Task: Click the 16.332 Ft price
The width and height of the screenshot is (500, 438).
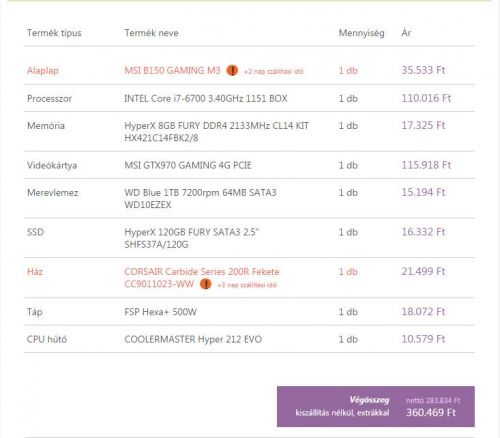Action: (423, 232)
